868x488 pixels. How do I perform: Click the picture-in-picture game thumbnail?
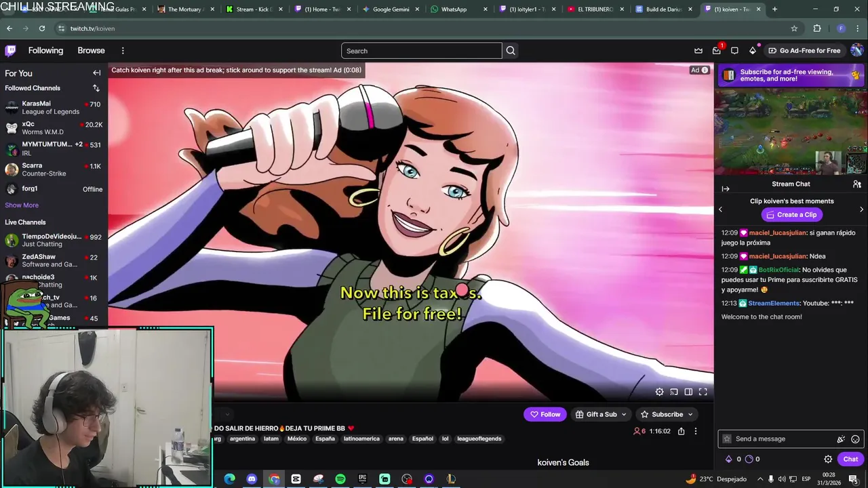point(791,131)
